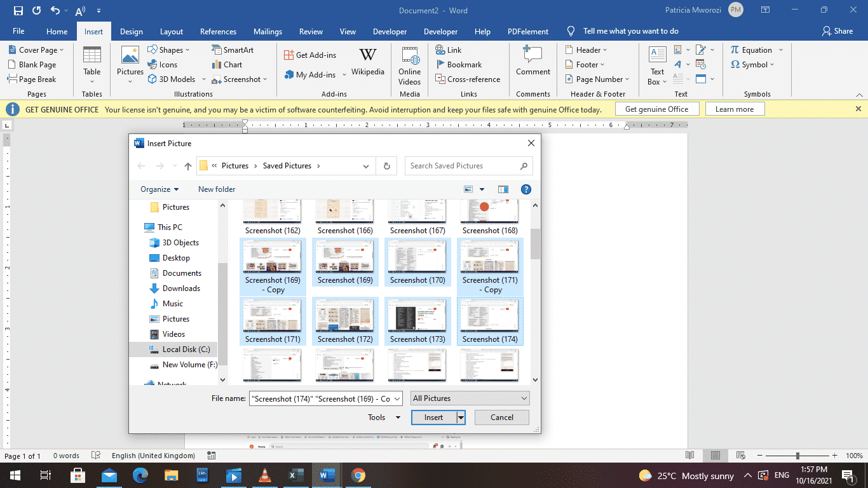Go up one folder level
This screenshot has height=488, width=868.
(188, 166)
